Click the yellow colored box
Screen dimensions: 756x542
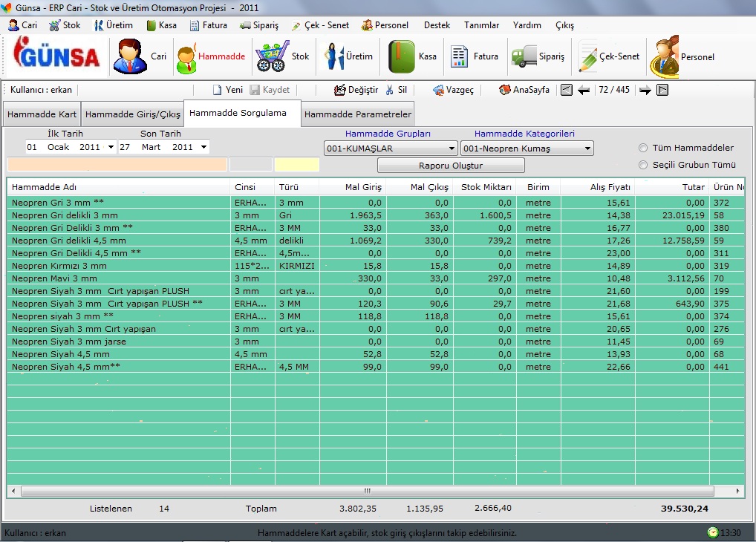pyautogui.click(x=297, y=164)
